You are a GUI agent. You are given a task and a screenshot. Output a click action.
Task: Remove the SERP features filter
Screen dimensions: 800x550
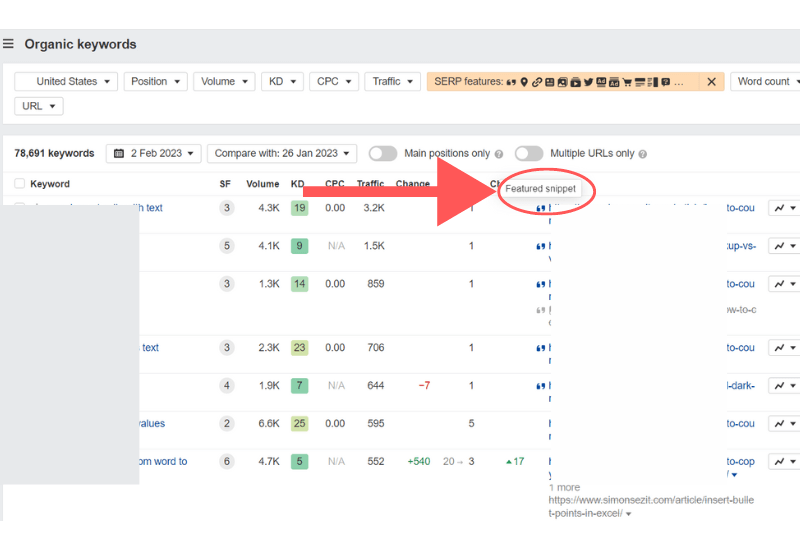click(711, 82)
